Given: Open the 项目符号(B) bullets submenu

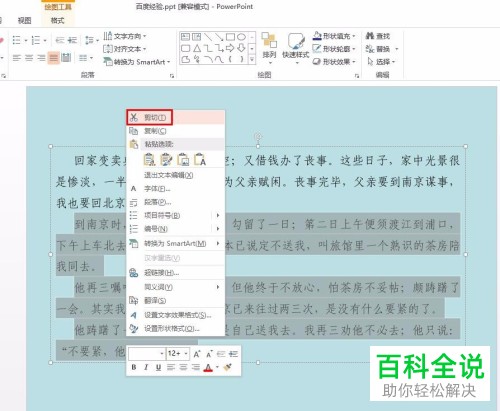Looking at the screenshot, I should (175, 215).
